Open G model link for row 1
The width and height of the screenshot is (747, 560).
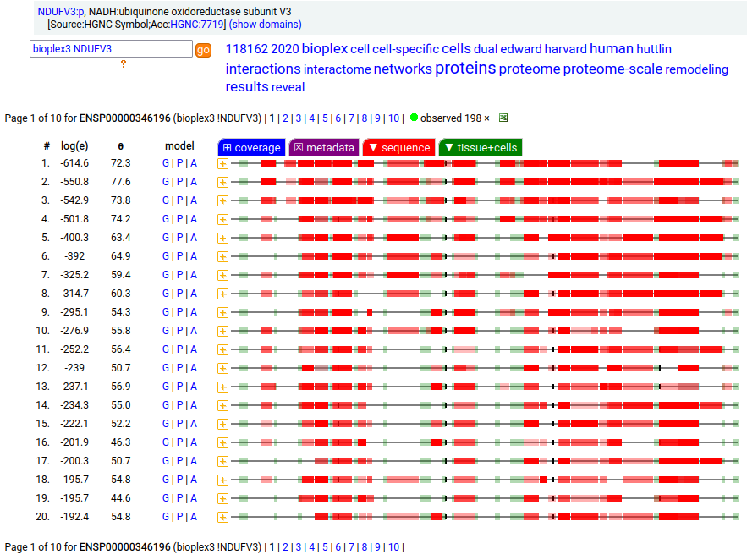(x=166, y=163)
